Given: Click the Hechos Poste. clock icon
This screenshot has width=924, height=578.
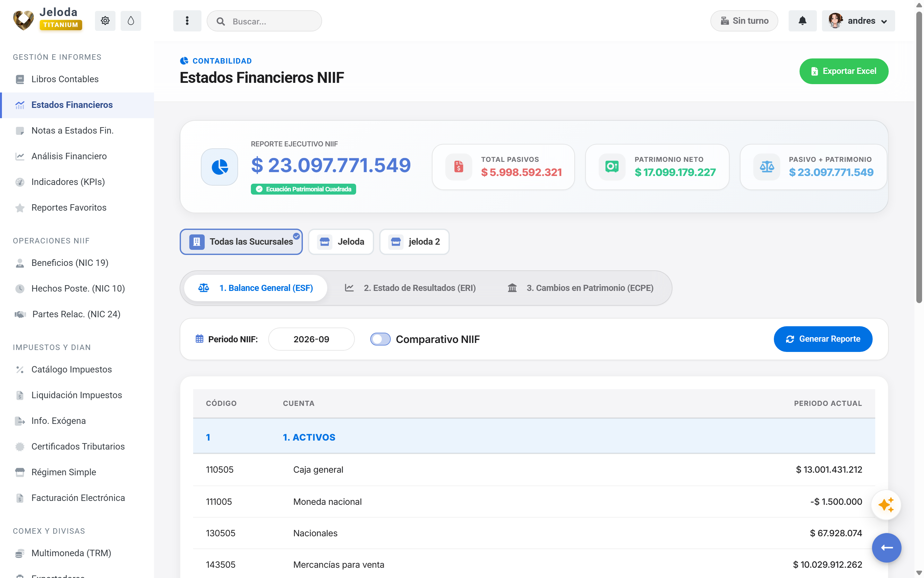Looking at the screenshot, I should 20,289.
